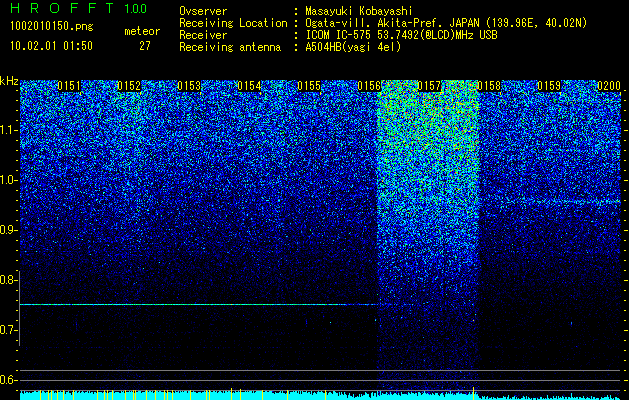Click the 0155 time marker

pyautogui.click(x=309, y=86)
